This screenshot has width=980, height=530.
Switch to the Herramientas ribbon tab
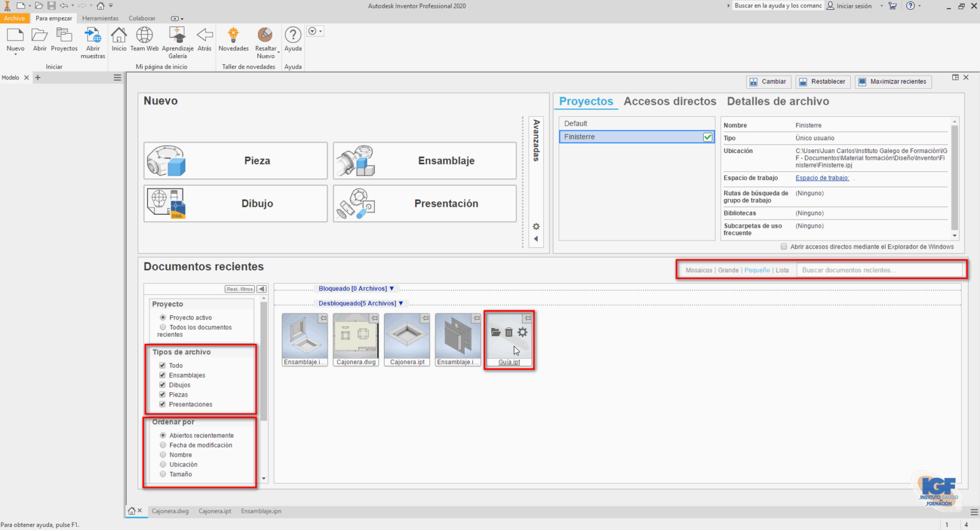[x=100, y=18]
